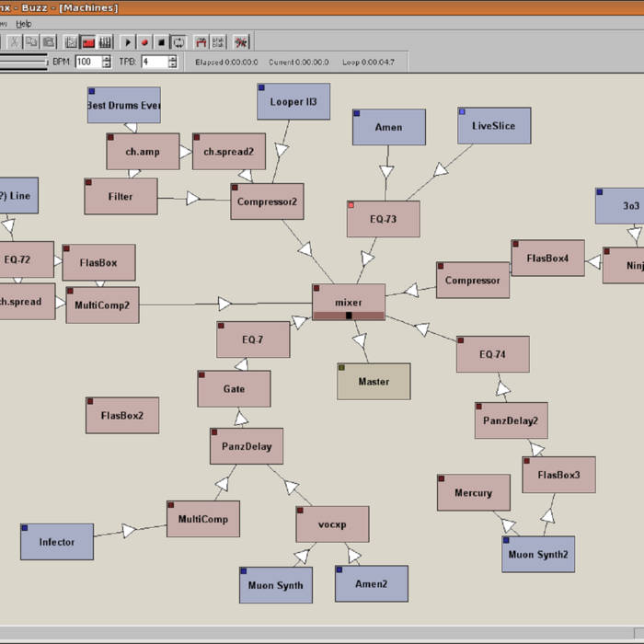
Task: Increase BPM with the up stepper arrow
Action: (107, 58)
